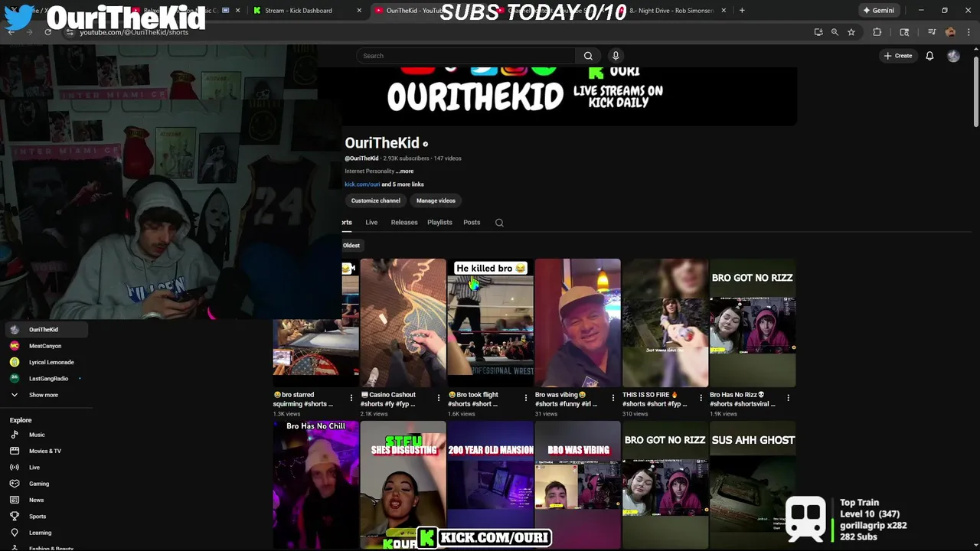Open the Gemini button in Chrome

(x=877, y=11)
